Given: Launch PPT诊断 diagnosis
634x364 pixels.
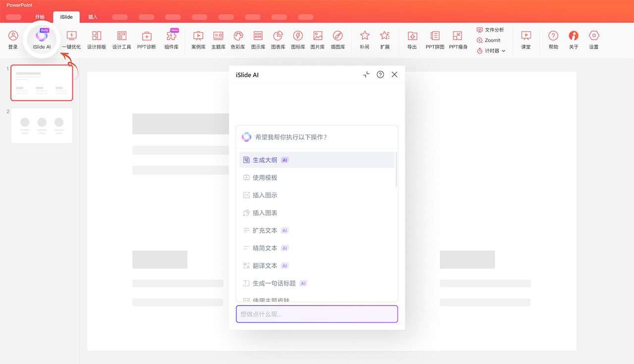Looking at the screenshot, I should tap(147, 40).
